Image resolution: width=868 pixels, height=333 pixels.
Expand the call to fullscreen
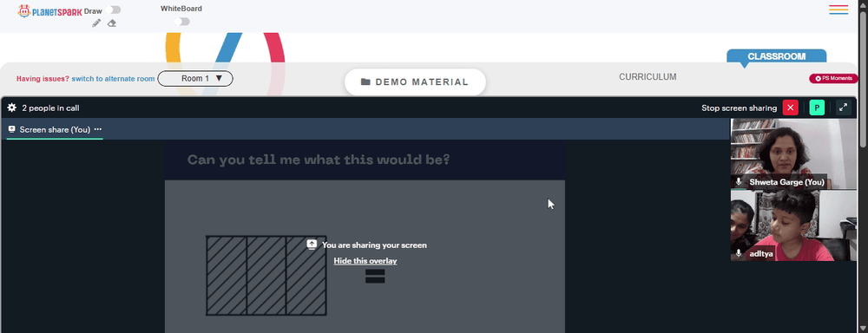point(843,108)
